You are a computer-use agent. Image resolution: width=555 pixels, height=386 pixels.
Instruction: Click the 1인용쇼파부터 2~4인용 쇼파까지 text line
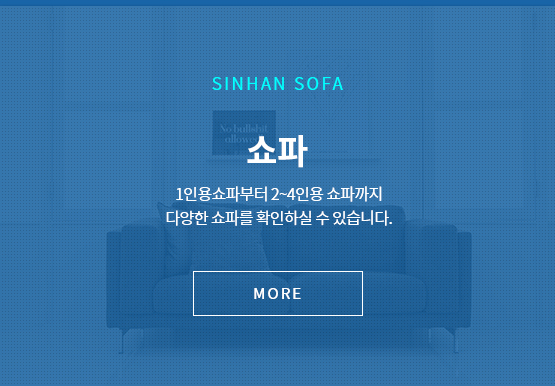[279, 194]
